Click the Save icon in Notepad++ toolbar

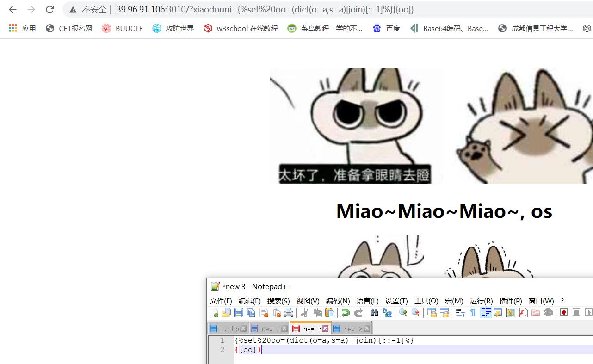[239, 313]
